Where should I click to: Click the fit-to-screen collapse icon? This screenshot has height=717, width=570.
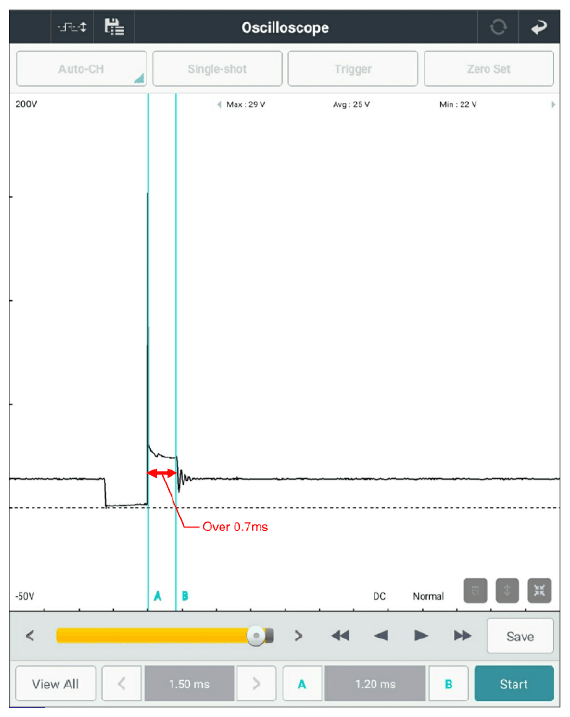click(x=539, y=591)
